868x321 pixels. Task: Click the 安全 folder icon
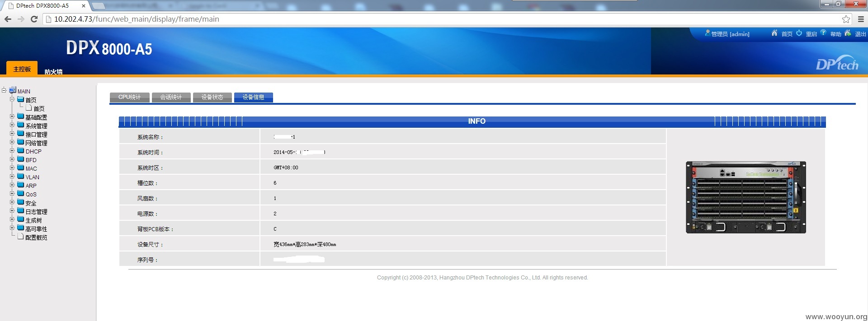coord(21,202)
